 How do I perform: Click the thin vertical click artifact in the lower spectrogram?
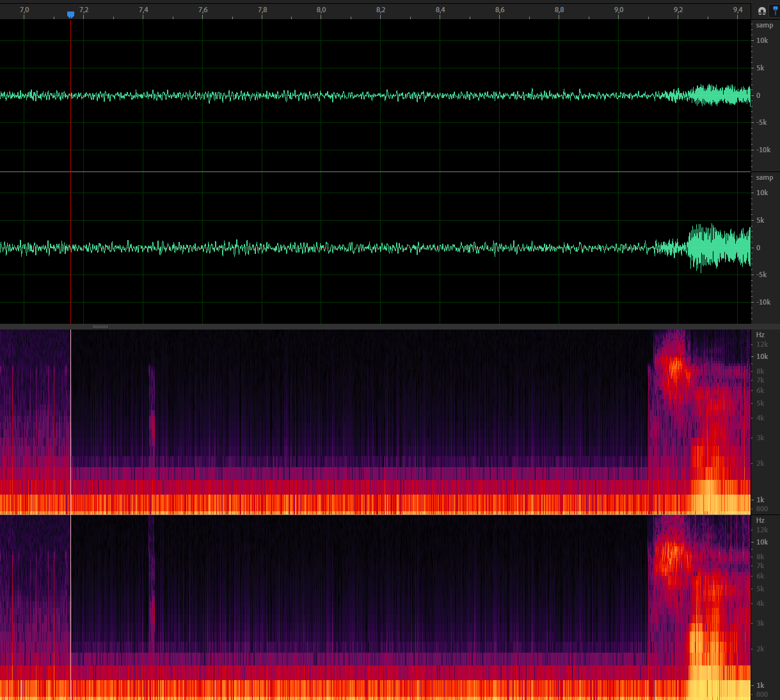[x=152, y=582]
